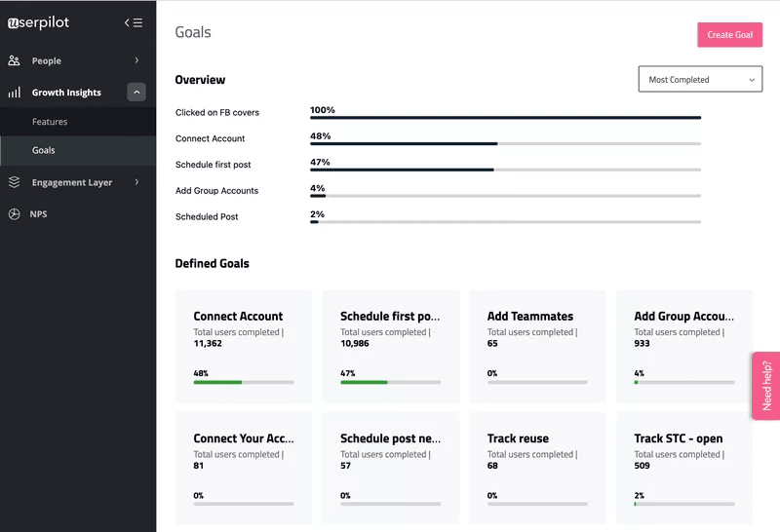Image resolution: width=780 pixels, height=532 pixels.
Task: Click the Userpilot logo
Action: point(39,22)
